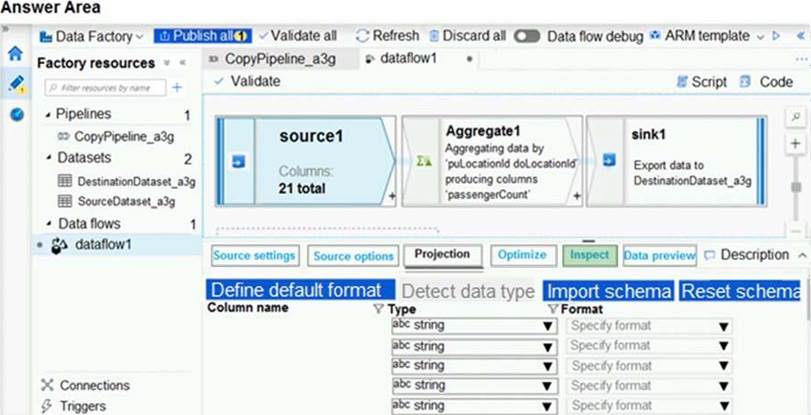Screen dimensions: 811x415
Task: Click the zoom in plus on canvas
Action: point(796,144)
